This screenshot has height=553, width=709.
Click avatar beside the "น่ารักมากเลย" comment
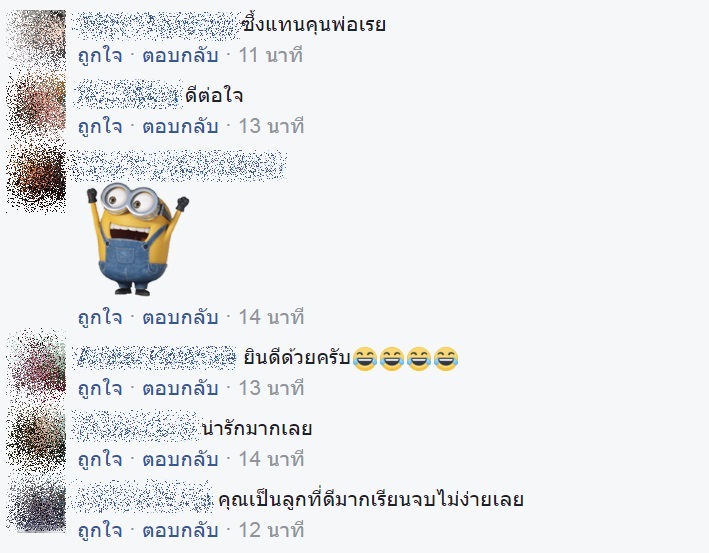[37, 433]
